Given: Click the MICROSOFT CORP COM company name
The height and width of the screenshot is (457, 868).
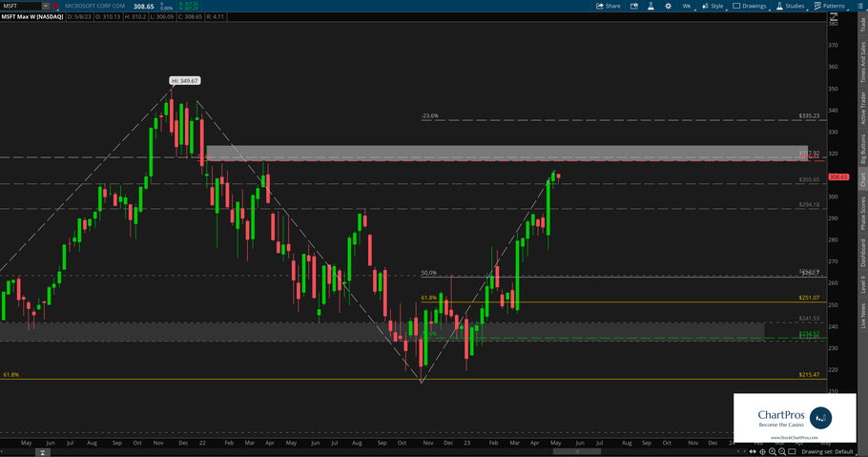Looking at the screenshot, I should point(94,6).
